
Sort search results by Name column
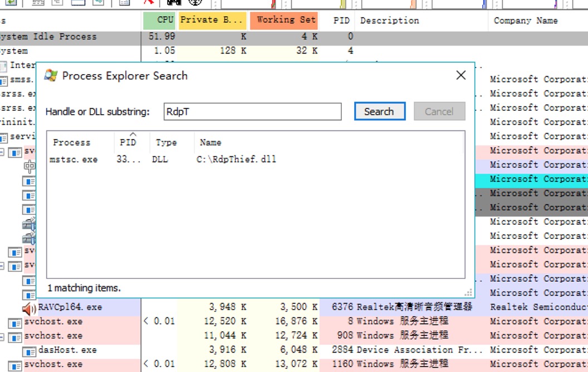(210, 143)
